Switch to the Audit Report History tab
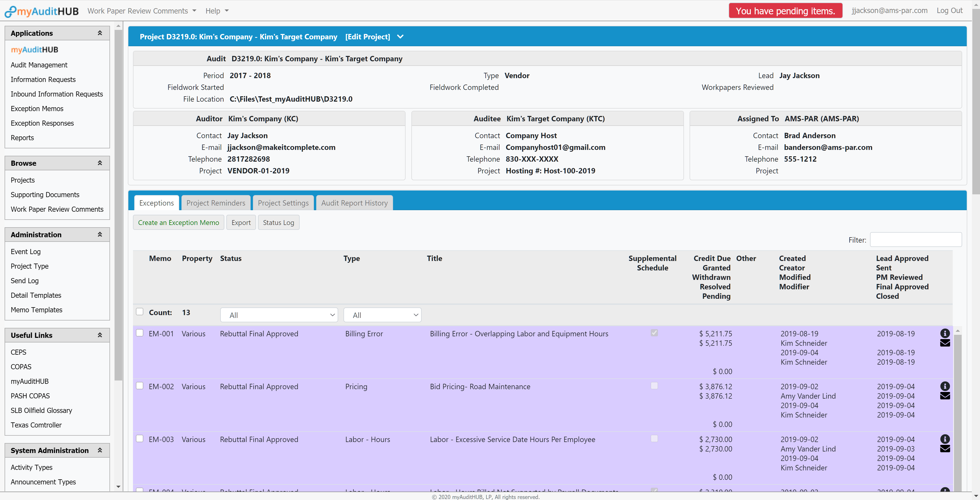The image size is (980, 500). (354, 203)
